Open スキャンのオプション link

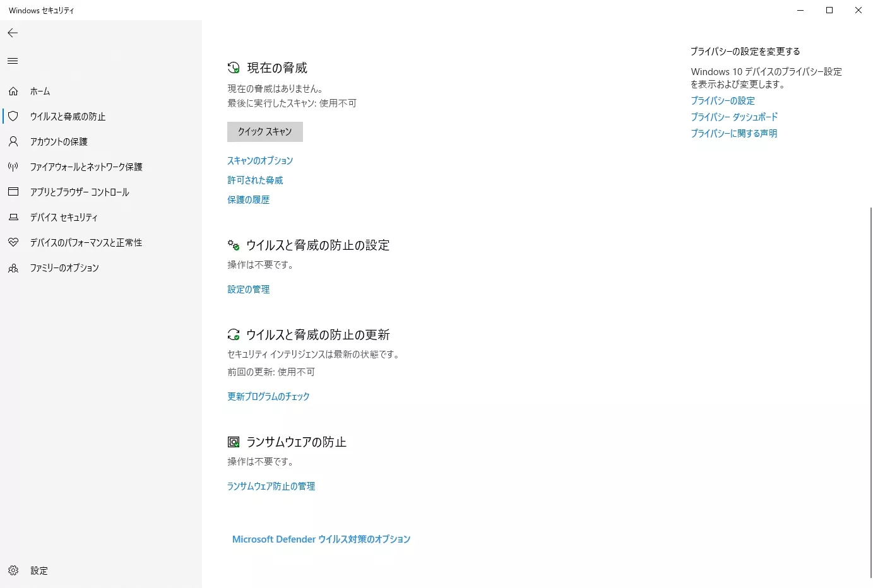[x=260, y=161]
